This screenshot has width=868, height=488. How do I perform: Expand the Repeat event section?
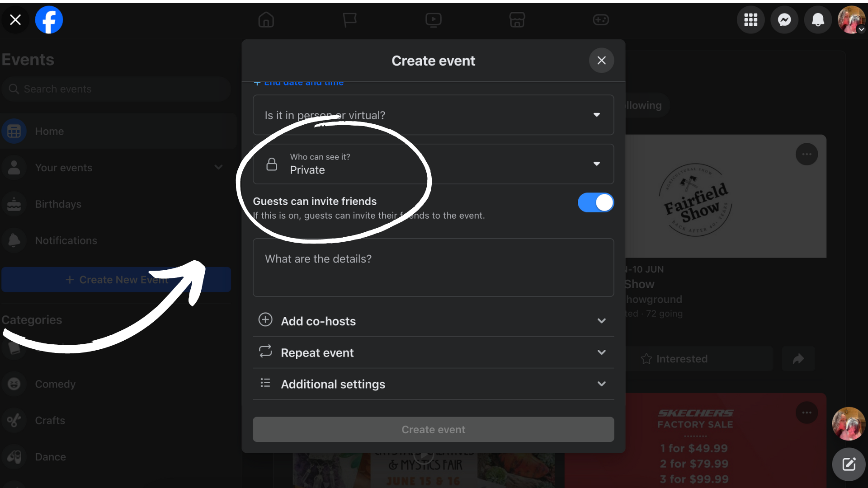602,352
